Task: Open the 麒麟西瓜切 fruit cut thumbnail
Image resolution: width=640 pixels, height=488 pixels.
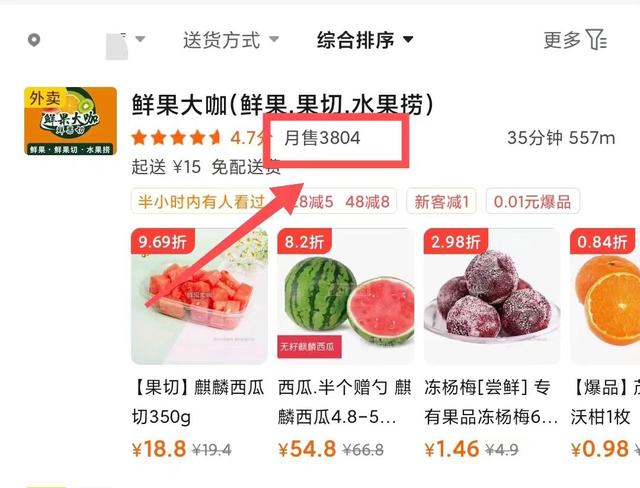Action: (x=199, y=296)
